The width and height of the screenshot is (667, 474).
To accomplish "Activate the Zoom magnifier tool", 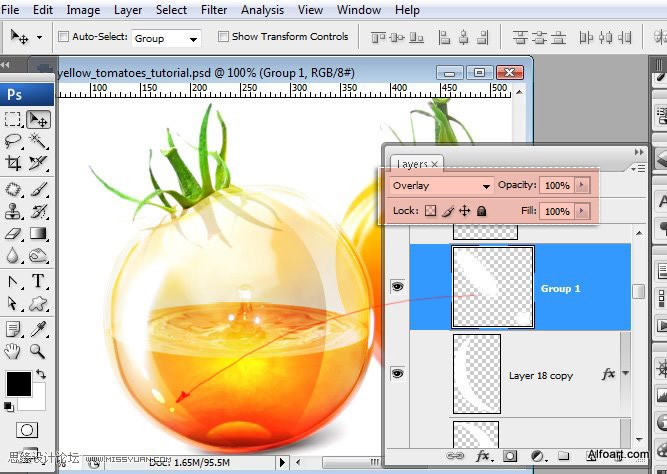I will click(x=38, y=351).
